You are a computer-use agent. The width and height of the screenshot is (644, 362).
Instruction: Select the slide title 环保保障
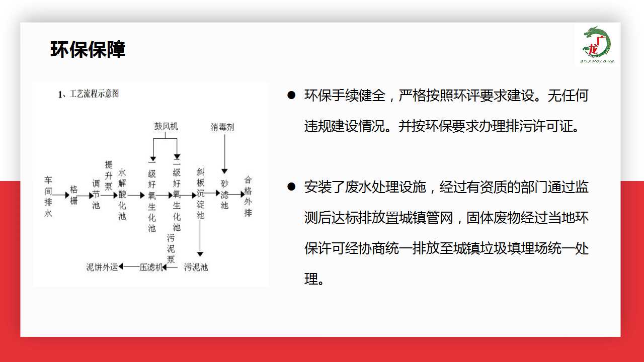[x=88, y=50]
